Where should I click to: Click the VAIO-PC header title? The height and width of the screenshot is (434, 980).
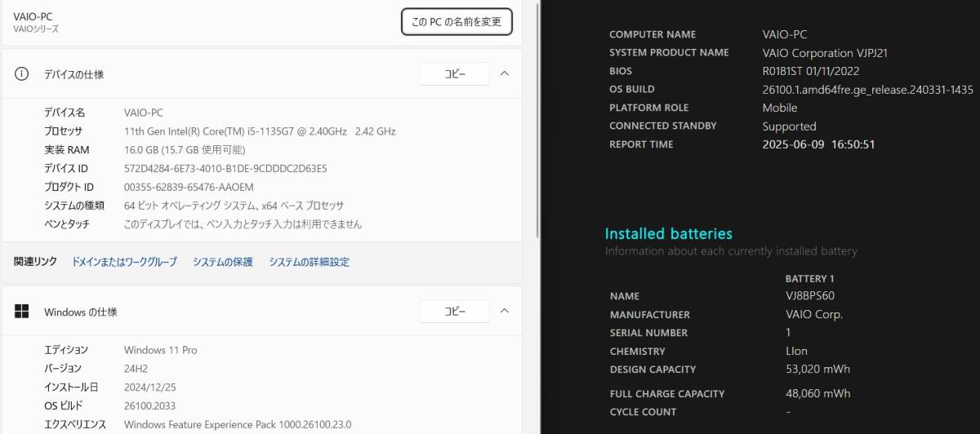coord(33,16)
